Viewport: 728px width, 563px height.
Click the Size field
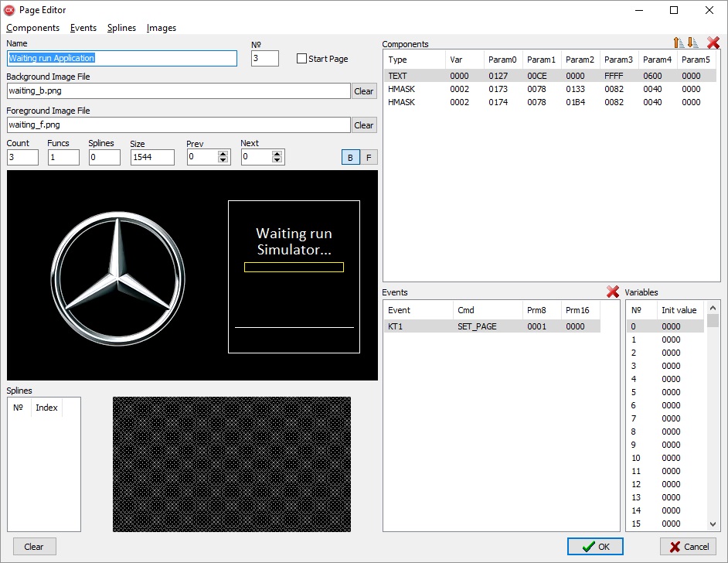point(152,157)
